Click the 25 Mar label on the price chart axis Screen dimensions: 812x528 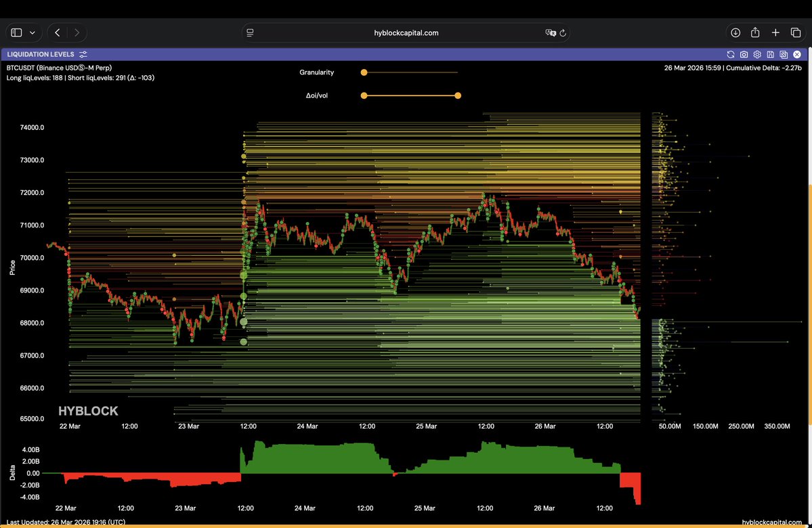426,426
